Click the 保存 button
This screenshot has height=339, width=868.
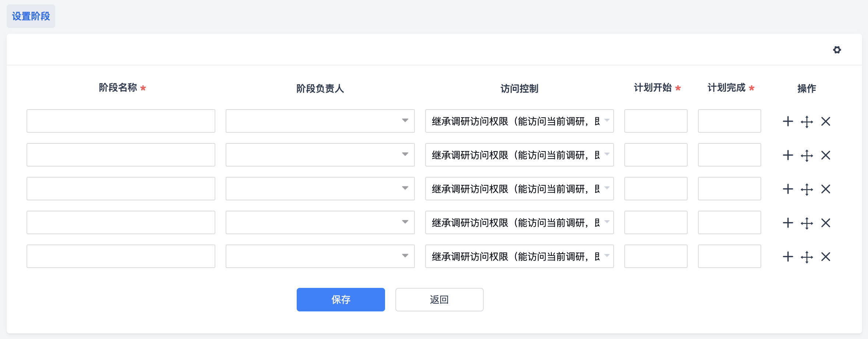pyautogui.click(x=341, y=300)
